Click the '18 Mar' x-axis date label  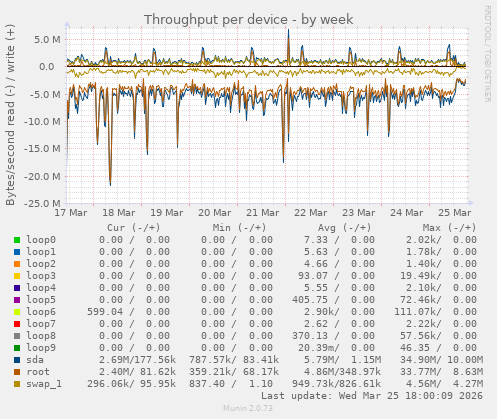click(x=119, y=213)
